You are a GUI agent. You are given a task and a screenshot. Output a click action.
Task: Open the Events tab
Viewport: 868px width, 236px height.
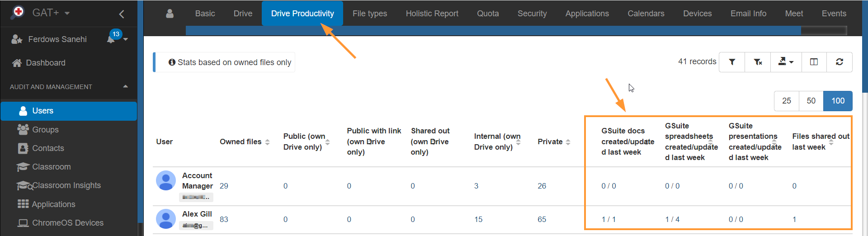tap(834, 14)
